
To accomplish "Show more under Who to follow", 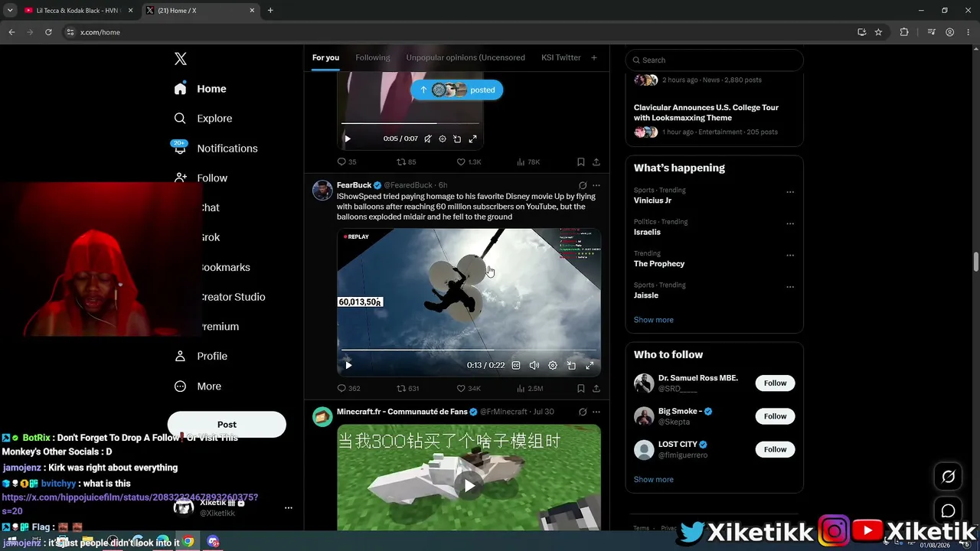I will (654, 480).
